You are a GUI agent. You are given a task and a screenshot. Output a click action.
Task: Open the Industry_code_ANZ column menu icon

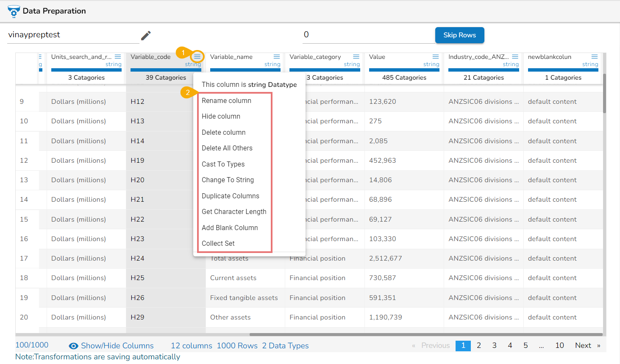click(515, 57)
